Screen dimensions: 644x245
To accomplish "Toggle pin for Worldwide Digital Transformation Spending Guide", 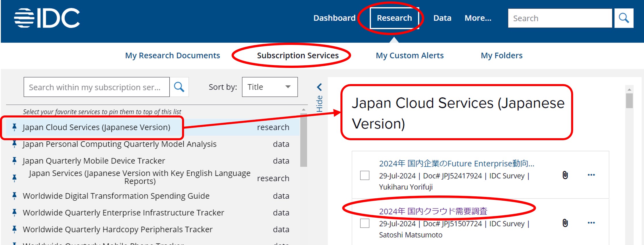I will (x=14, y=196).
